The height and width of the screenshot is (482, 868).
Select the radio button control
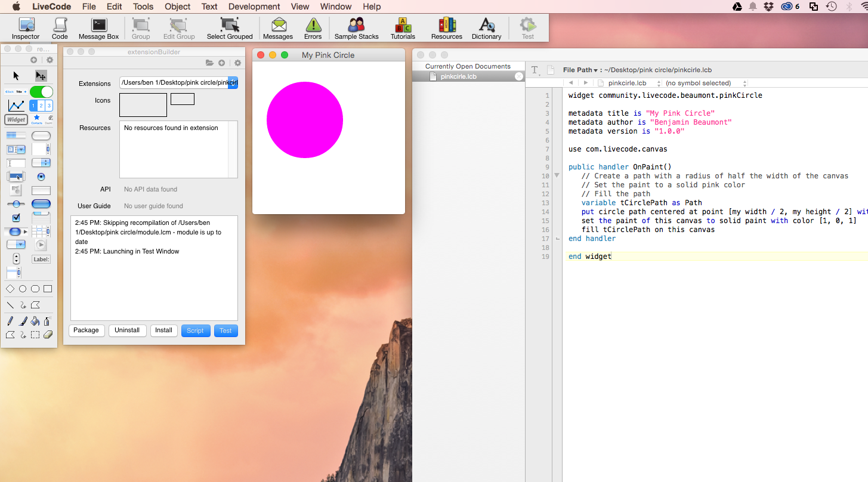pos(41,177)
